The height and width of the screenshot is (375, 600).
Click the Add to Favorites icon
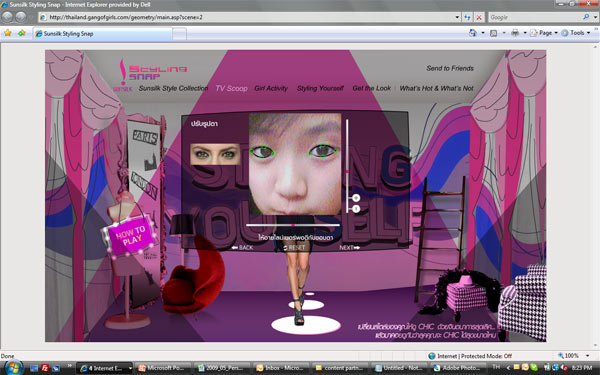point(21,33)
